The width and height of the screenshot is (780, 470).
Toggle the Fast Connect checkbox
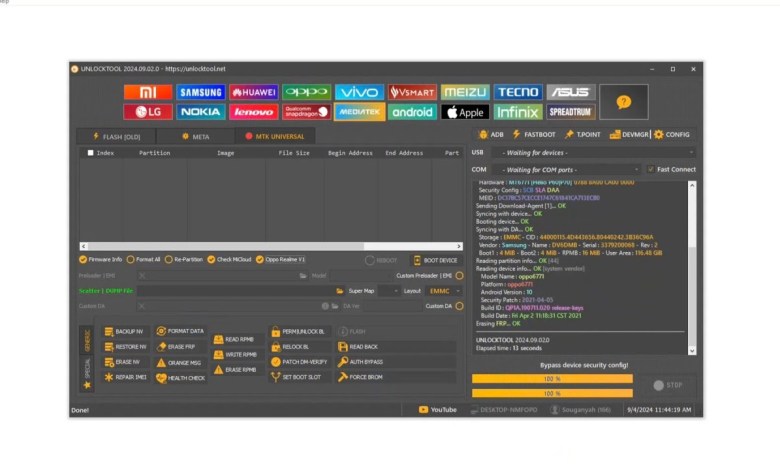coord(651,170)
